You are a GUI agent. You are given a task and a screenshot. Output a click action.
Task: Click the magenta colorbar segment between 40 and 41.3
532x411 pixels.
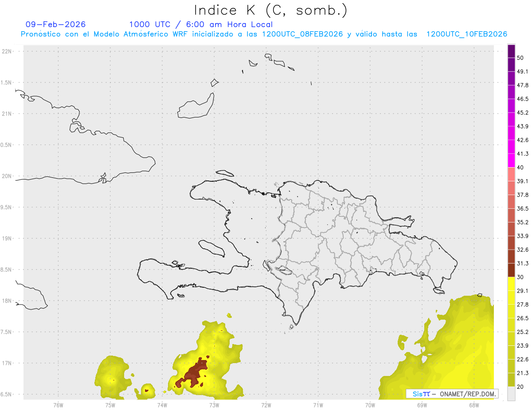click(511, 160)
